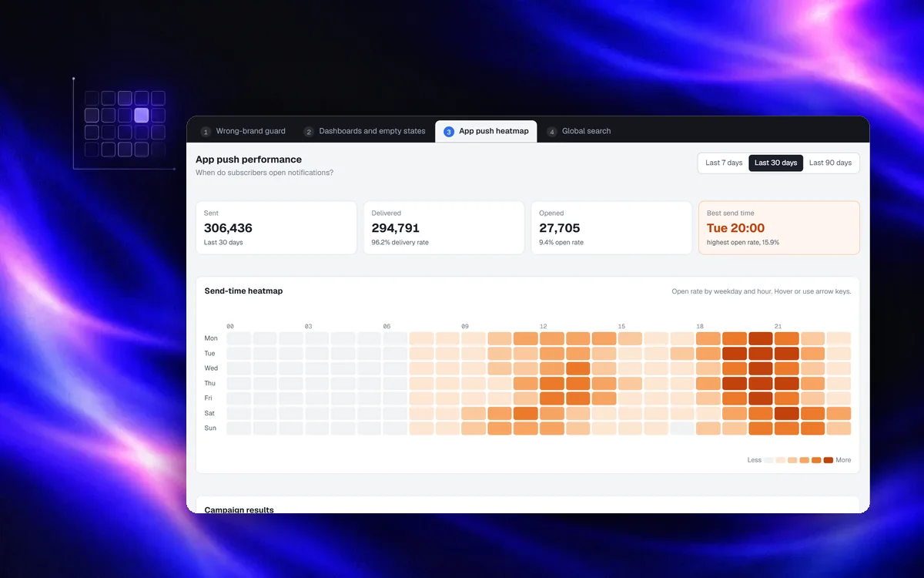Select the Sunday 23:00 heatmap cell
This screenshot has width=924, height=578.
click(x=839, y=428)
